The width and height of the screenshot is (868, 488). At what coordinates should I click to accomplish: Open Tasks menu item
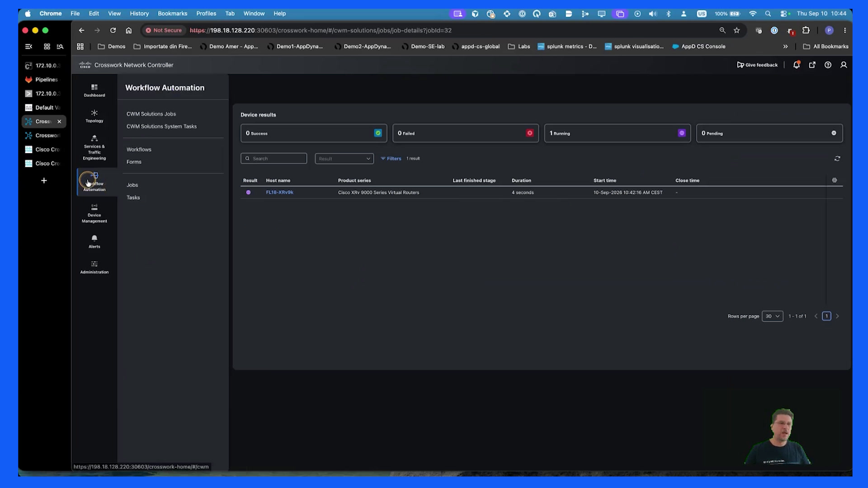click(133, 197)
